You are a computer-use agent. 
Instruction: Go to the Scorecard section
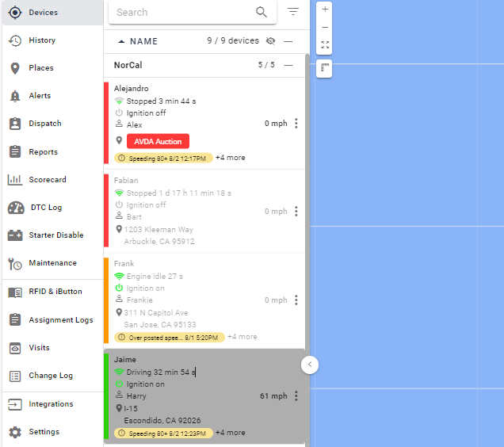48,180
